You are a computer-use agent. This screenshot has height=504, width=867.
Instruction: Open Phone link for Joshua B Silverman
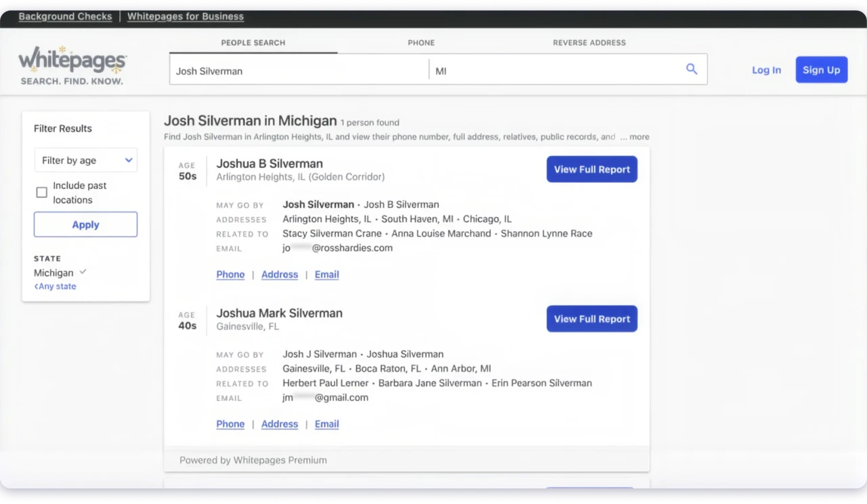[230, 274]
